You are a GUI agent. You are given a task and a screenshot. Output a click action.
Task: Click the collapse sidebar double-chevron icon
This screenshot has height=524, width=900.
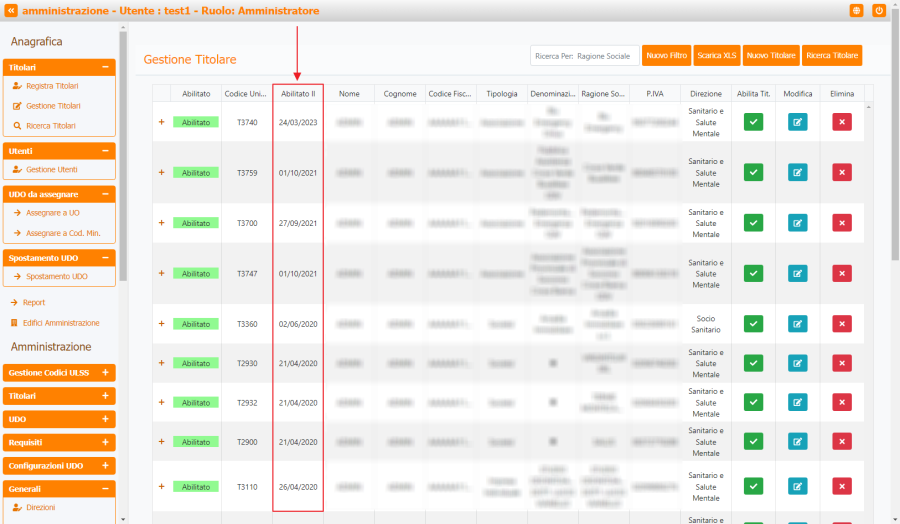coord(11,11)
